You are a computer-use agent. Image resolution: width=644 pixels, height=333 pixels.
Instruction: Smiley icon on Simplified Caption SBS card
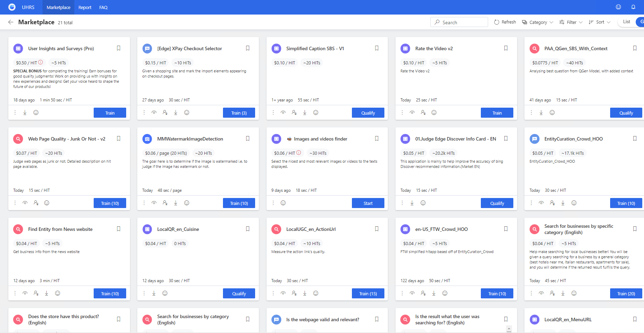coord(316,112)
